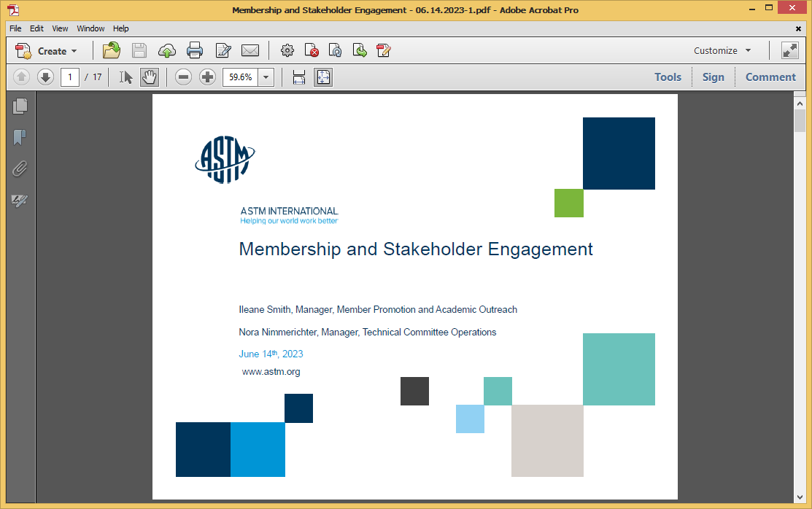Click the ASTM logo on the page
Image resolution: width=812 pixels, height=509 pixels.
coord(225,160)
